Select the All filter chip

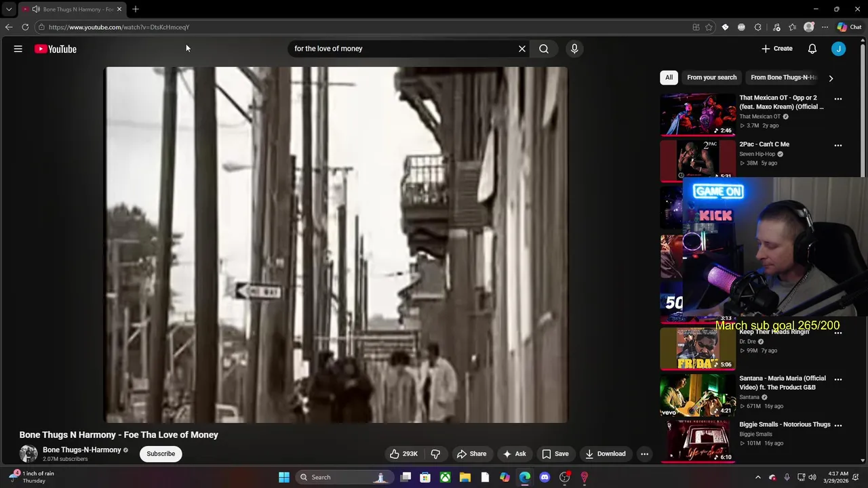[669, 77]
